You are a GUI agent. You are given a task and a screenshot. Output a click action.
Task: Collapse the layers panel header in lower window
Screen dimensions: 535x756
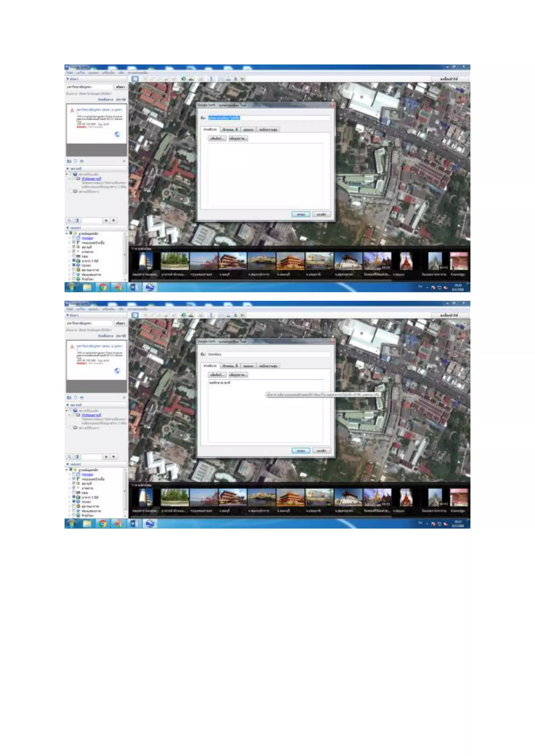coord(68,464)
